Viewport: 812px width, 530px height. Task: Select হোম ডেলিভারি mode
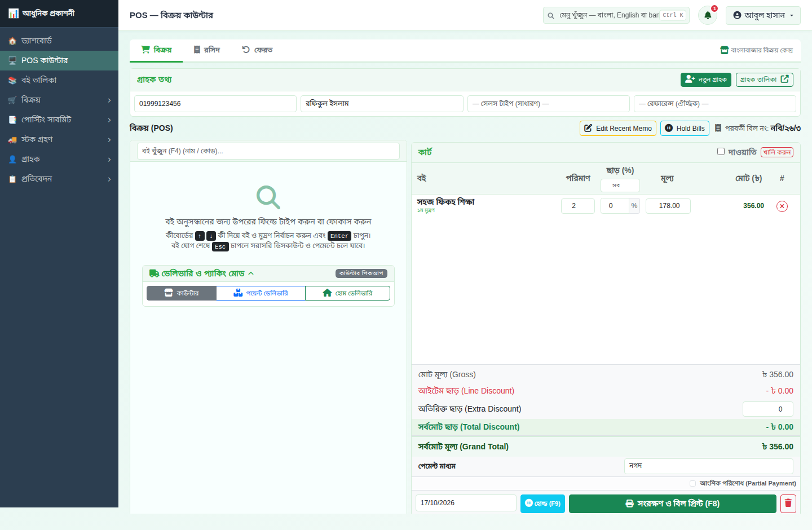(x=347, y=293)
